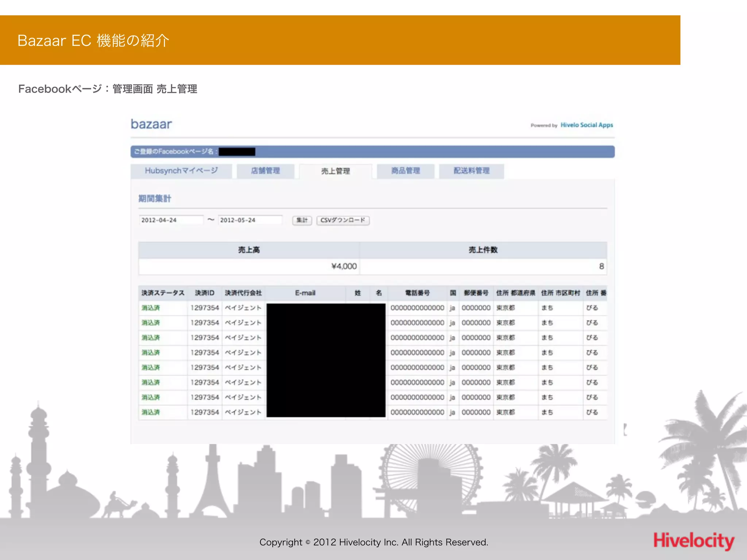
Task: Select the 決済ステータス column header
Action: pos(163,293)
